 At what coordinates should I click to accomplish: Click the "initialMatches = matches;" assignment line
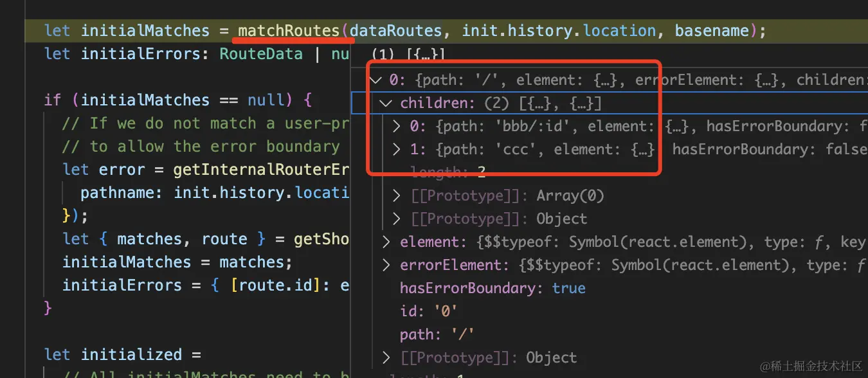pos(177,262)
